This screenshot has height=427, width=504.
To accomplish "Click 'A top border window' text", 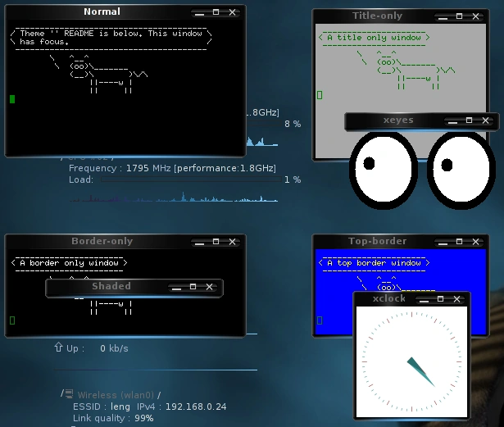I will point(374,263).
